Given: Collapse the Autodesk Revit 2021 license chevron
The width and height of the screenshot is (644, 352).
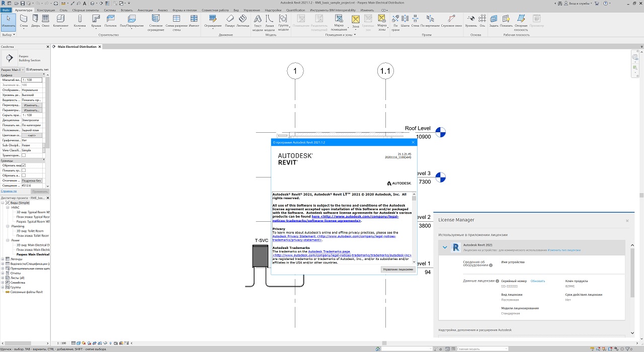Looking at the screenshot, I should pyautogui.click(x=445, y=247).
